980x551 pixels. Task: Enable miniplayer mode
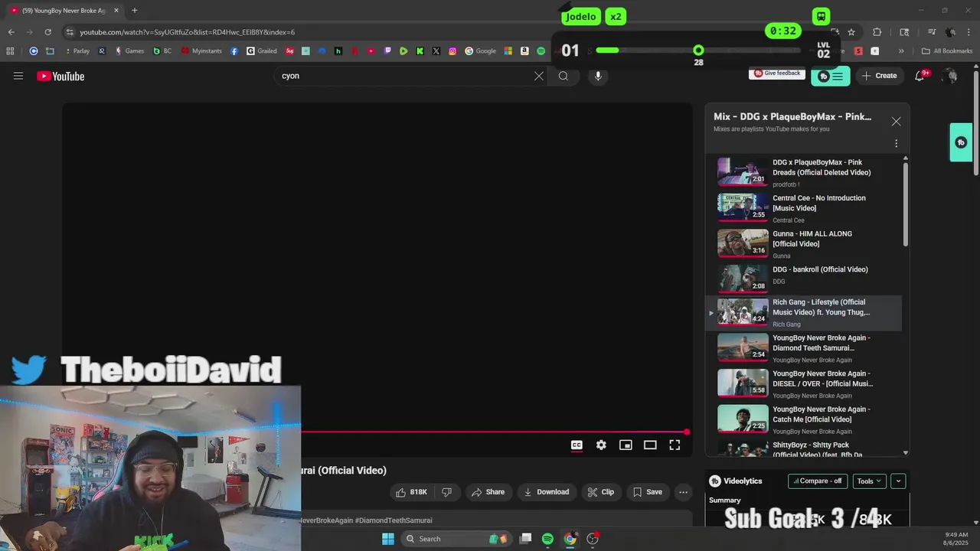(x=626, y=445)
